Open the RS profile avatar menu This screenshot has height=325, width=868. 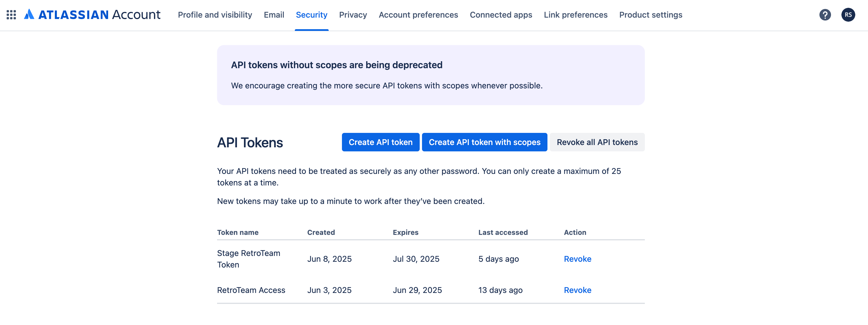[848, 15]
